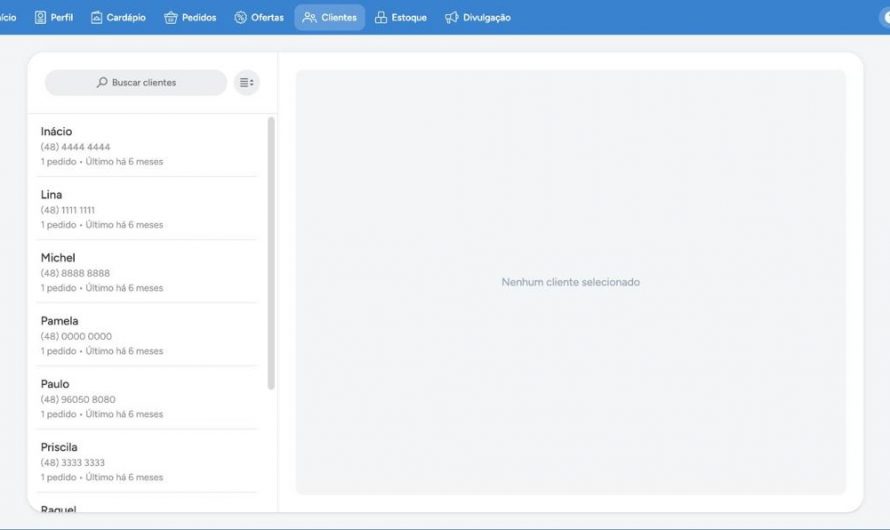Click the 'Nenhum cliente selecionado' message
The width and height of the screenshot is (890, 530).
(x=570, y=282)
